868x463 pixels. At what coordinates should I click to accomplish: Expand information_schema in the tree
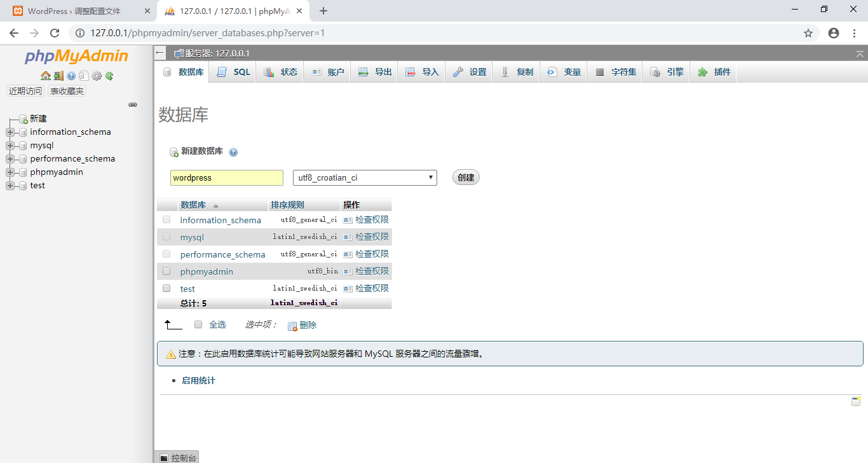(10, 132)
